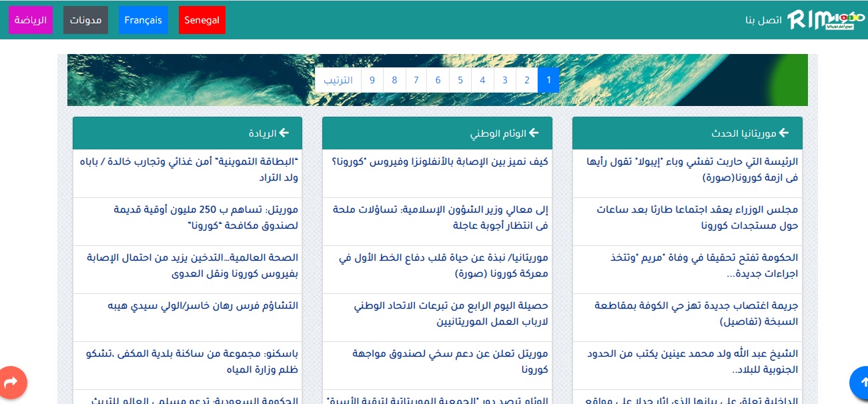The width and height of the screenshot is (868, 404).
Task: Go to pagination page 9
Action: click(x=372, y=80)
